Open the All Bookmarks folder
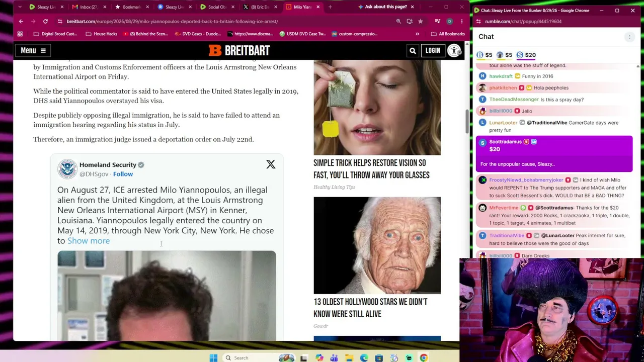The height and width of the screenshot is (362, 644). 448,34
